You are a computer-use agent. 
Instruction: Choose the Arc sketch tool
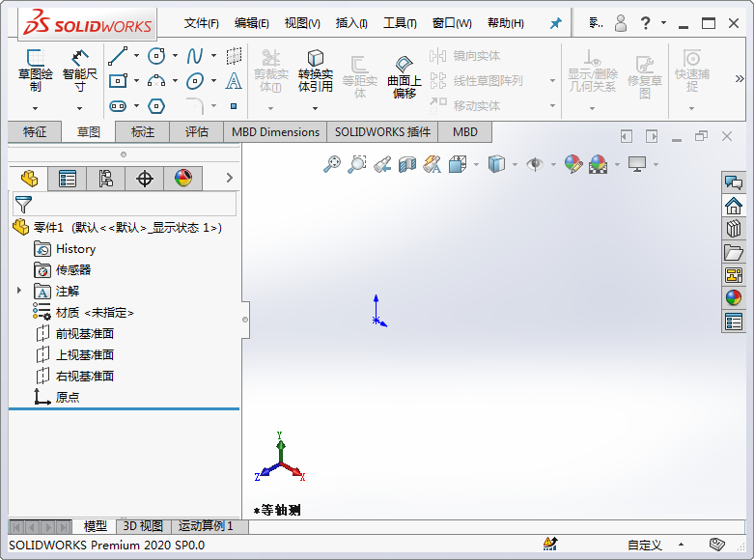tap(156, 81)
